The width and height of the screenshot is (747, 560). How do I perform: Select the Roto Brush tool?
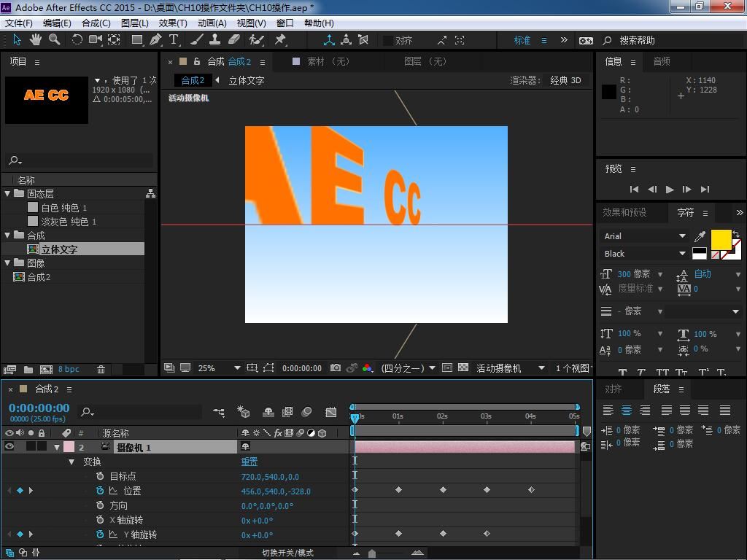pyautogui.click(x=256, y=40)
